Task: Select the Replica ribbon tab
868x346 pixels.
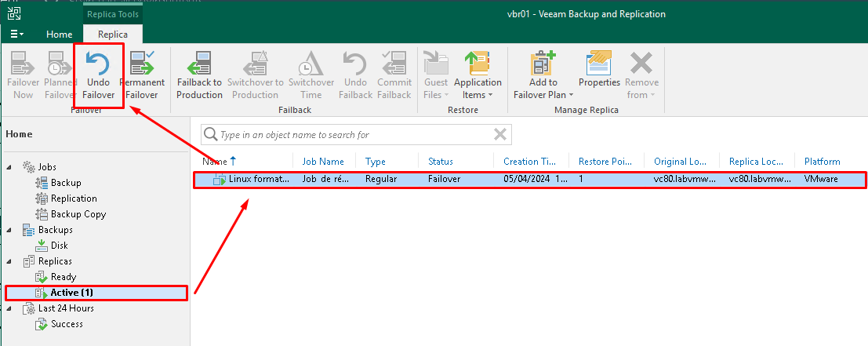Action: click(113, 35)
